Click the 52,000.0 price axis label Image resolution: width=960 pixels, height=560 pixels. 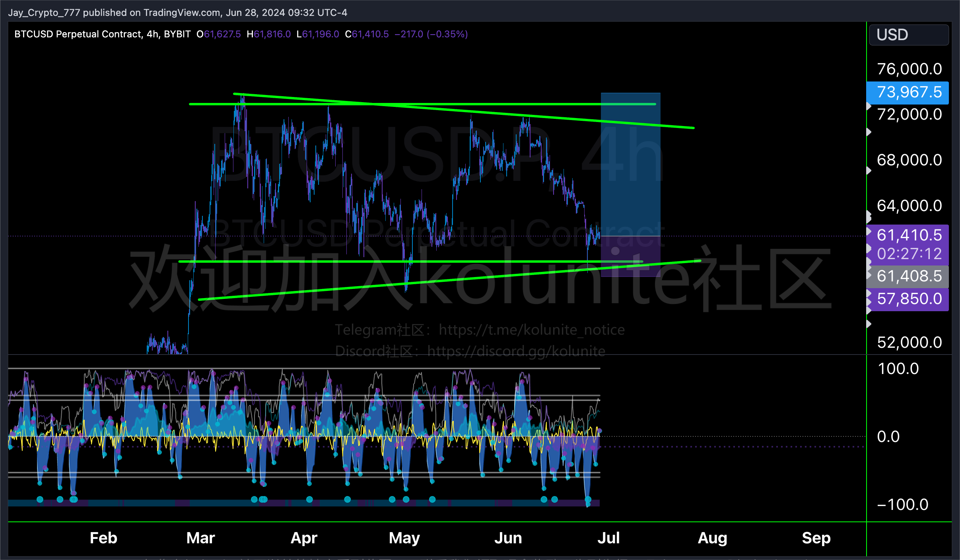coord(909,343)
